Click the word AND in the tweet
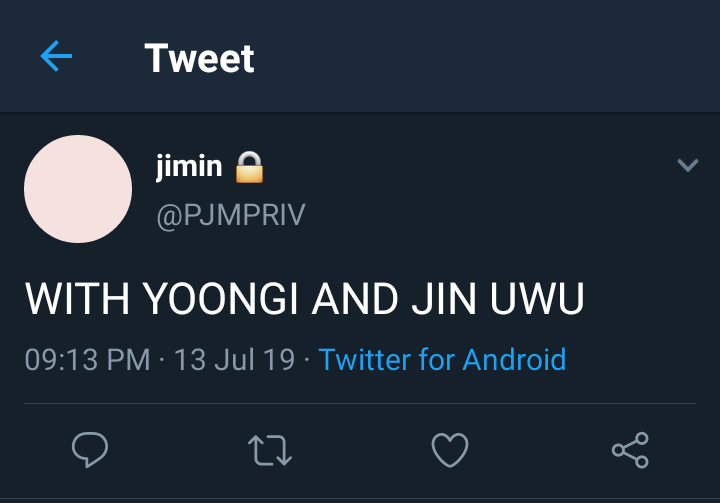 (355, 299)
